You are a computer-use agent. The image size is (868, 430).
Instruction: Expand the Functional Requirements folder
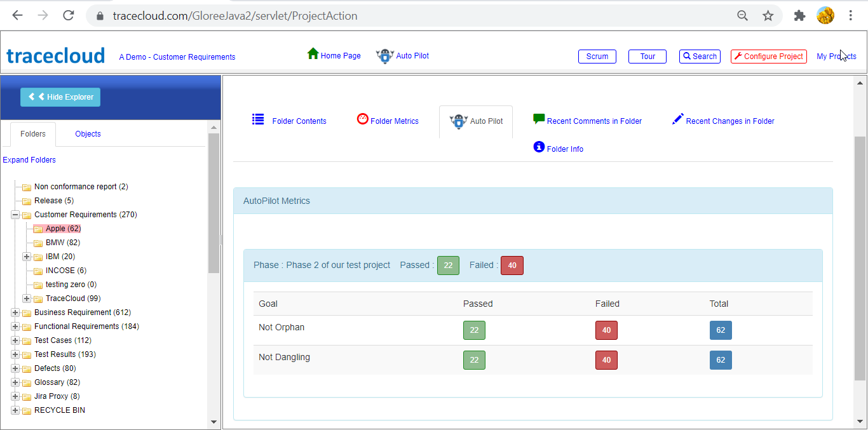coord(15,326)
